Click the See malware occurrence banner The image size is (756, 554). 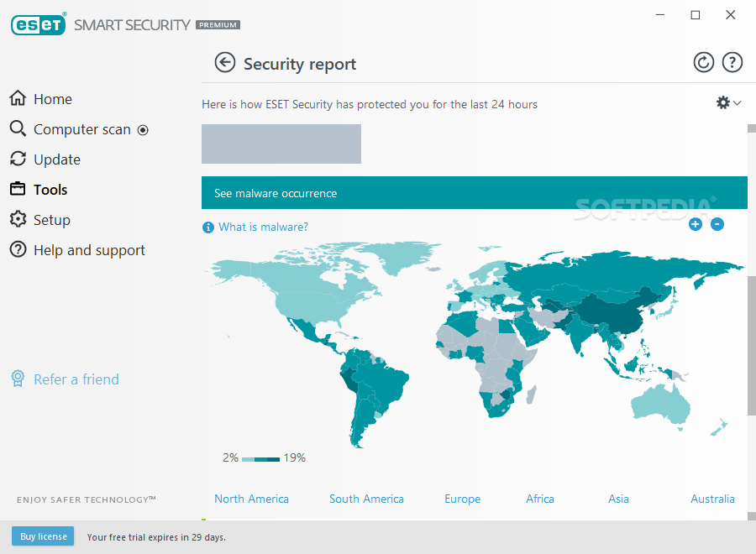475,193
